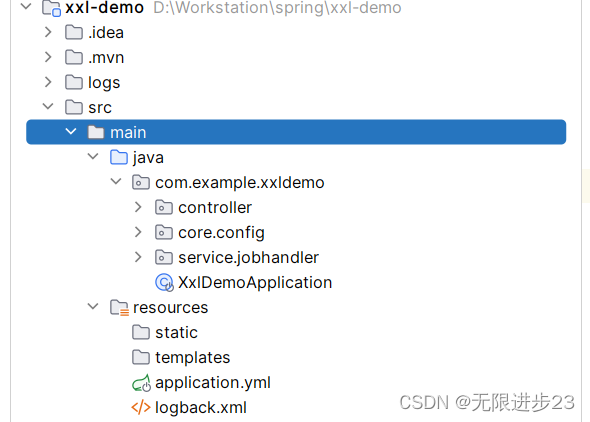The width and height of the screenshot is (590, 422).
Task: Click the controller package icon
Action: click(x=164, y=207)
